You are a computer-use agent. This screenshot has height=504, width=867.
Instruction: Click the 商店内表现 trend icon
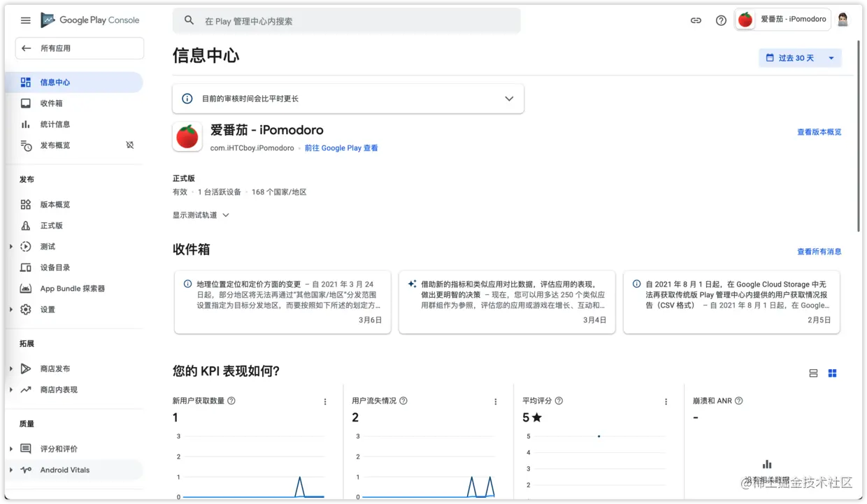(26, 390)
